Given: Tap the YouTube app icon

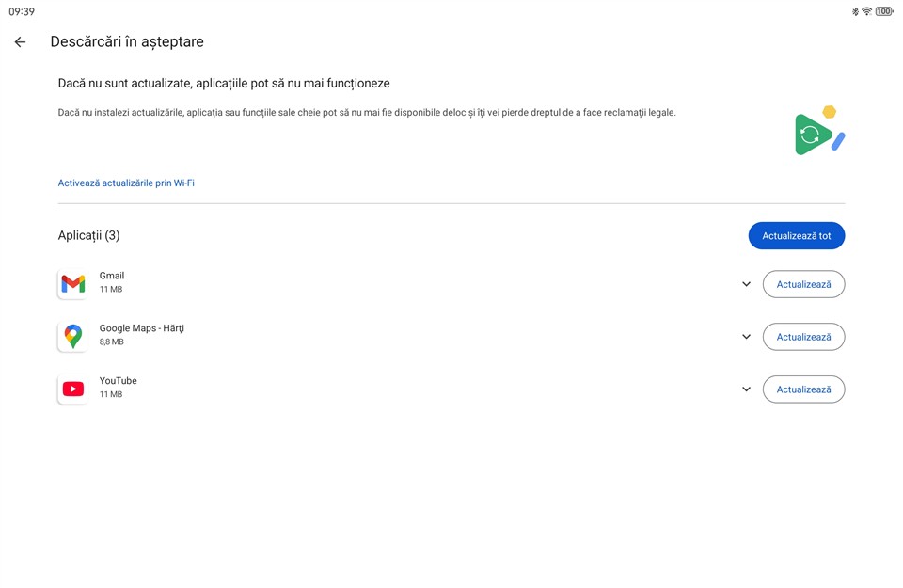Looking at the screenshot, I should click(x=72, y=389).
